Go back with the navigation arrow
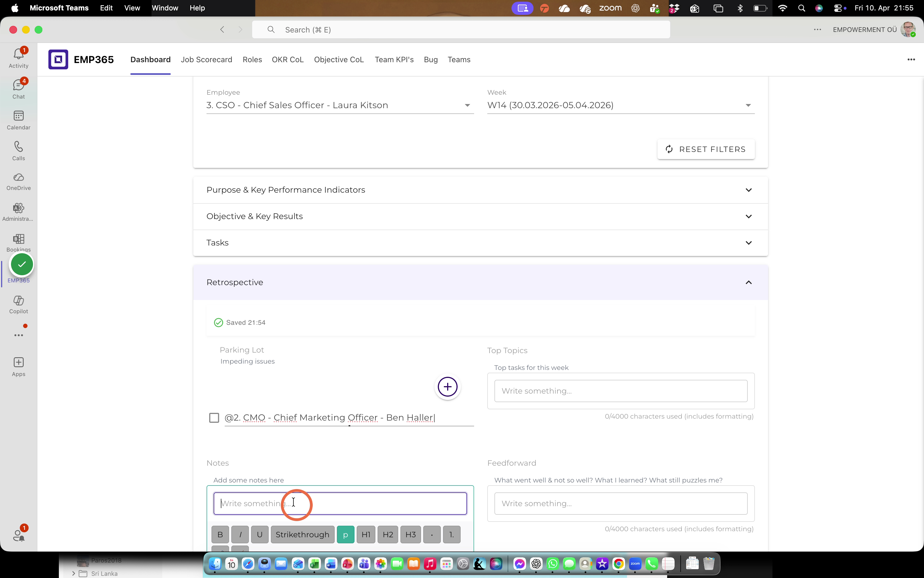 tap(222, 29)
